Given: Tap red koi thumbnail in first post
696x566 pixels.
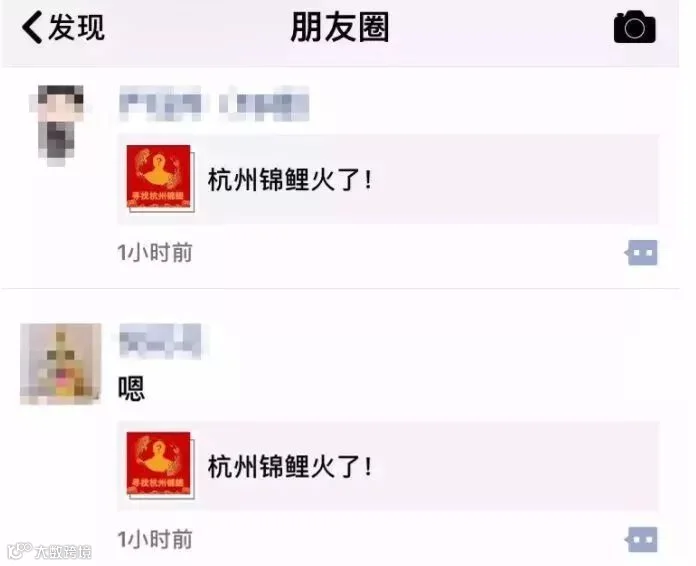Looking at the screenshot, I should pyautogui.click(x=160, y=178).
